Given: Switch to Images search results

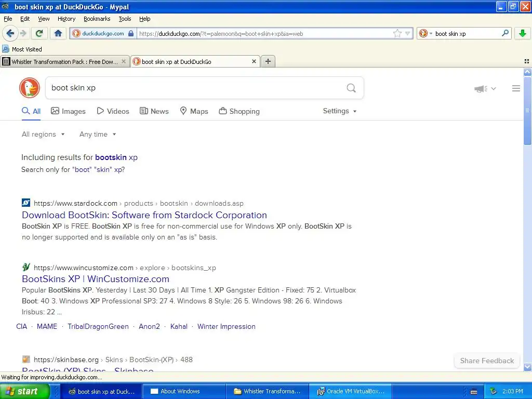Looking at the screenshot, I should tap(68, 111).
